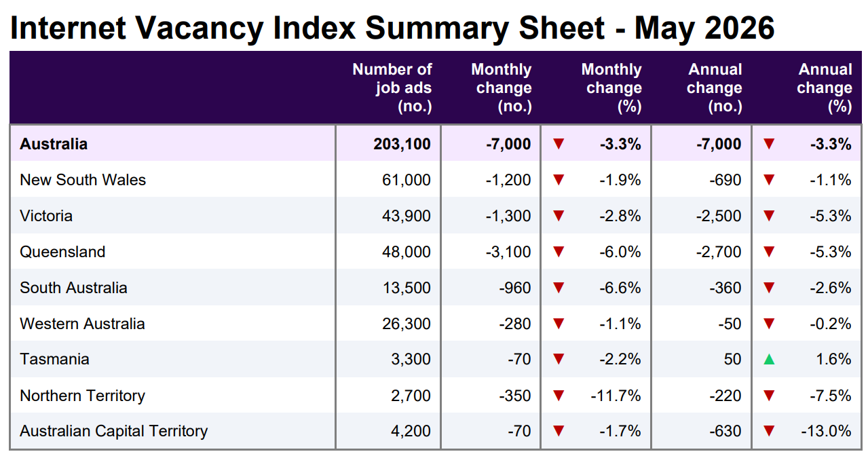This screenshot has height=454, width=868.
Task: Click South Australia's monthly change down arrow
Action: coord(559,288)
